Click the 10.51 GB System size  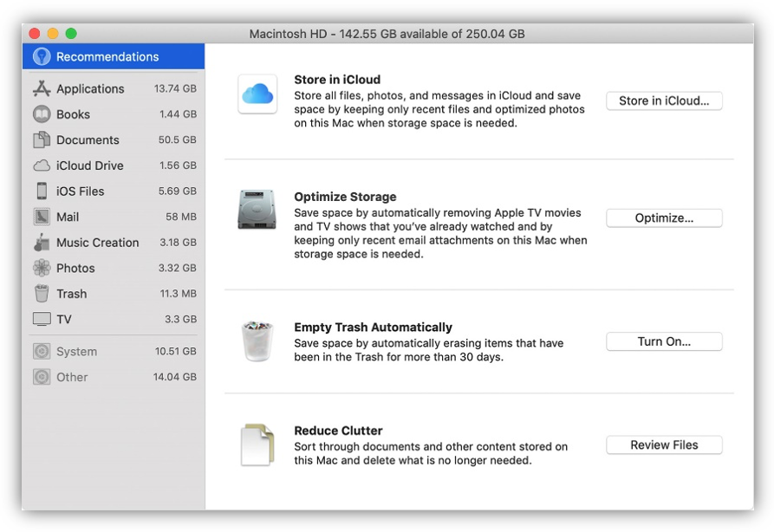(176, 352)
